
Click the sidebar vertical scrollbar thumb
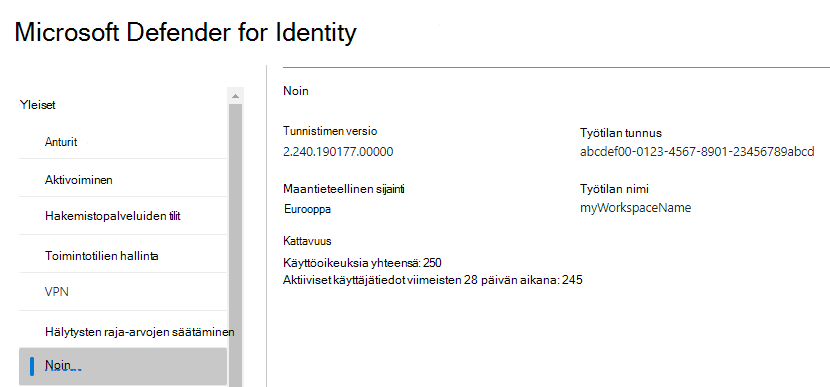click(235, 245)
